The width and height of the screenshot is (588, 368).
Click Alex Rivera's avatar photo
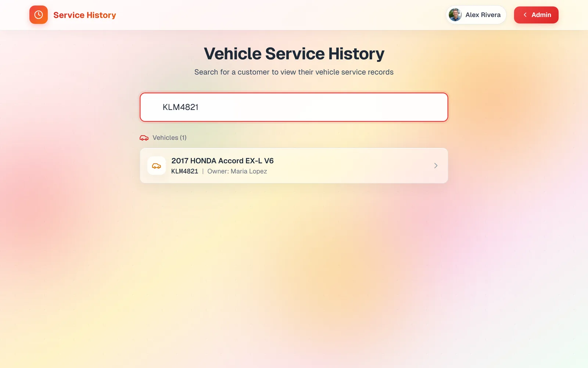coord(455,15)
